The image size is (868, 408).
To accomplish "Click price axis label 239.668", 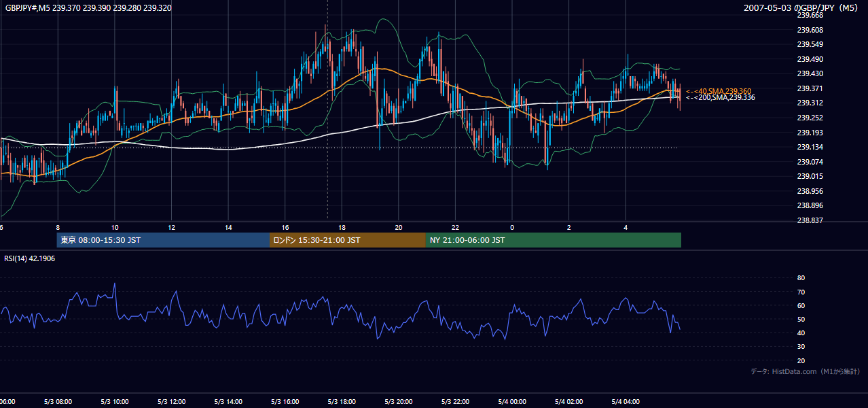I will (x=810, y=15).
